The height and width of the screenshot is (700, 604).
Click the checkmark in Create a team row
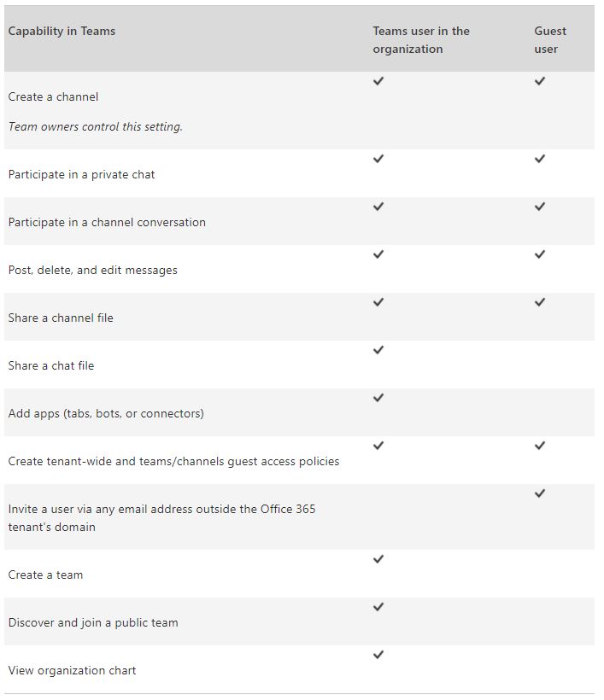click(x=378, y=559)
